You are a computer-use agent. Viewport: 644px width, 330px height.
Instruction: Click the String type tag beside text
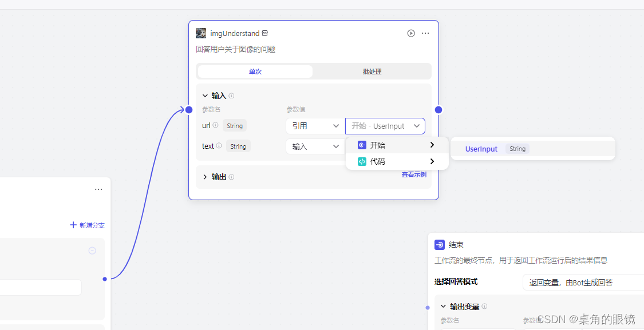(238, 146)
